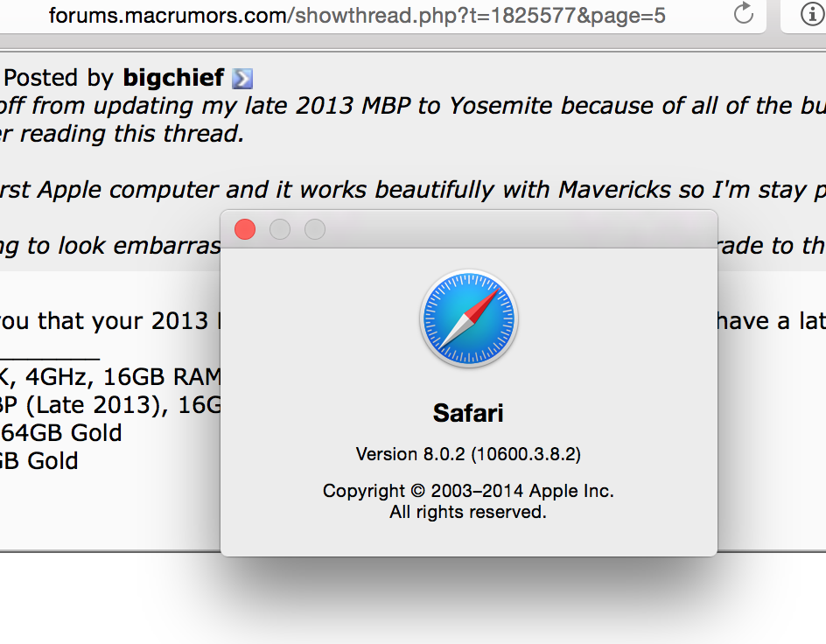Screen dimensions: 826x644
Task: Select the bold "Safari" app name
Action: 468,413
